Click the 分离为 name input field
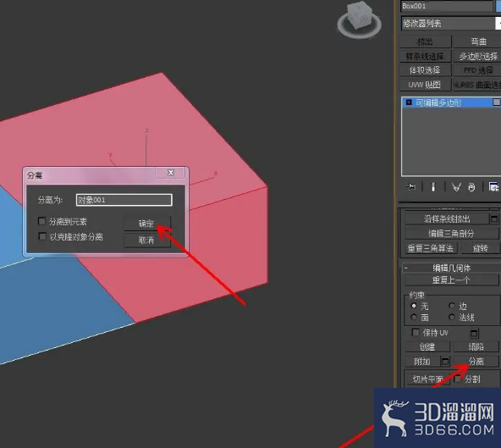The width and height of the screenshot is (501, 448). click(124, 200)
